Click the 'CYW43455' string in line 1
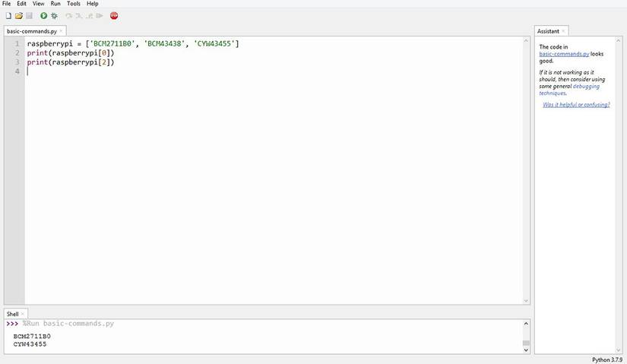This screenshot has width=627, height=364. click(x=214, y=43)
